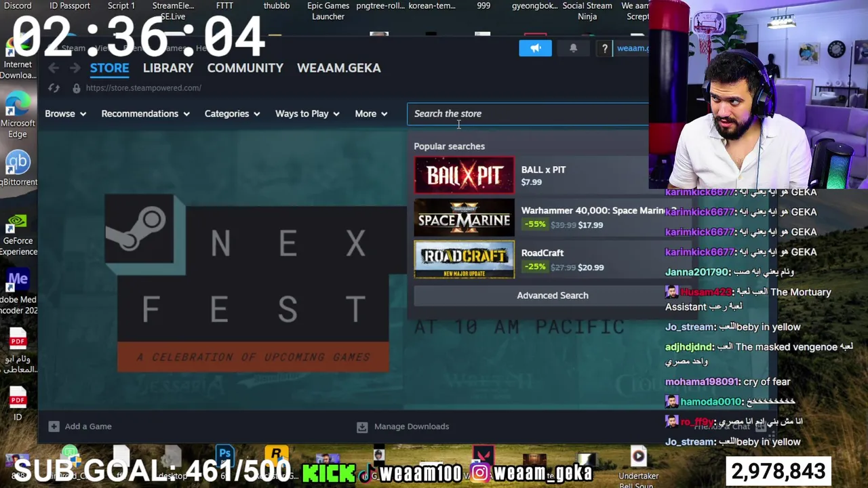The width and height of the screenshot is (868, 488).
Task: Click RoadCraft's -25% discount badge
Action: click(x=534, y=267)
